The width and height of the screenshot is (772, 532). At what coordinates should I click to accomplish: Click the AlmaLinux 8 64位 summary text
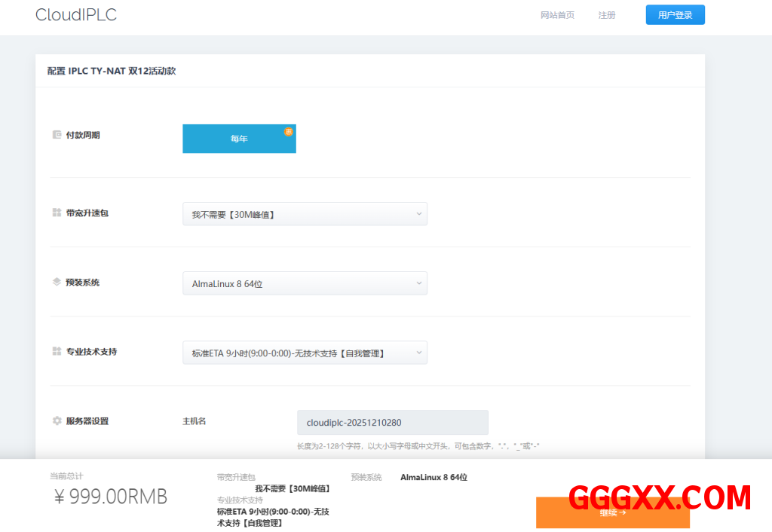433,477
